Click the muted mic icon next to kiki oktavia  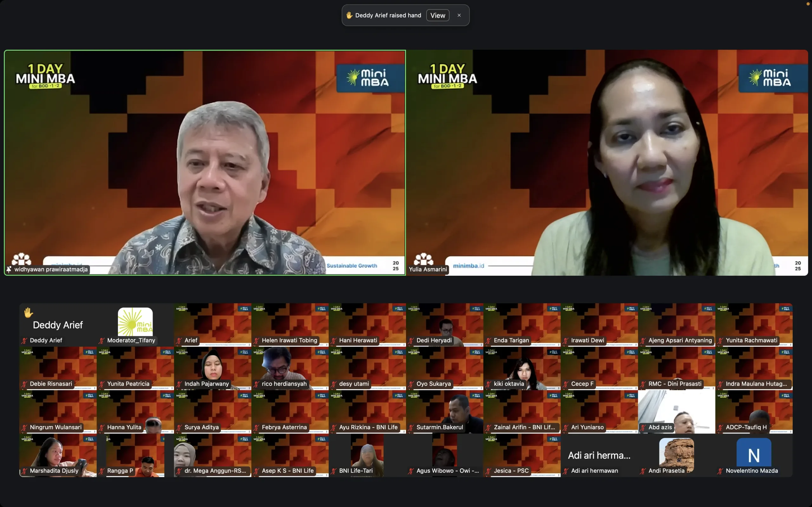point(488,384)
